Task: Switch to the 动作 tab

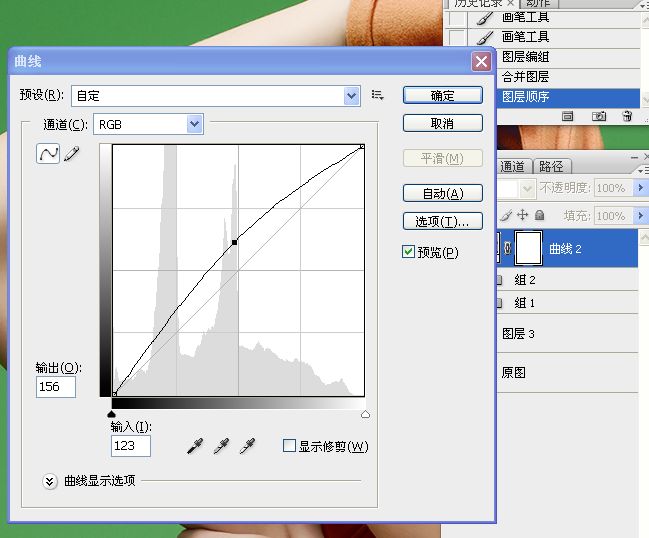Action: (538, 3)
